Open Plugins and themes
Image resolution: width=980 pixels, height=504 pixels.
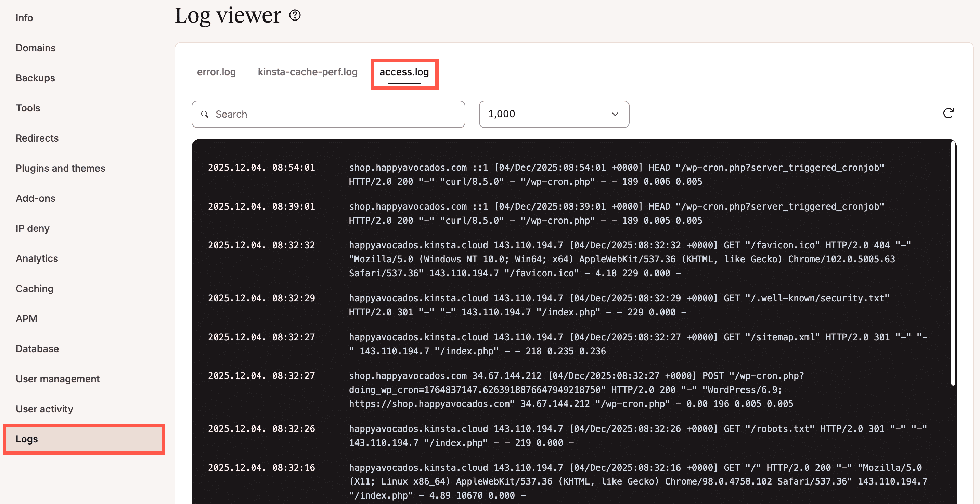[61, 168]
